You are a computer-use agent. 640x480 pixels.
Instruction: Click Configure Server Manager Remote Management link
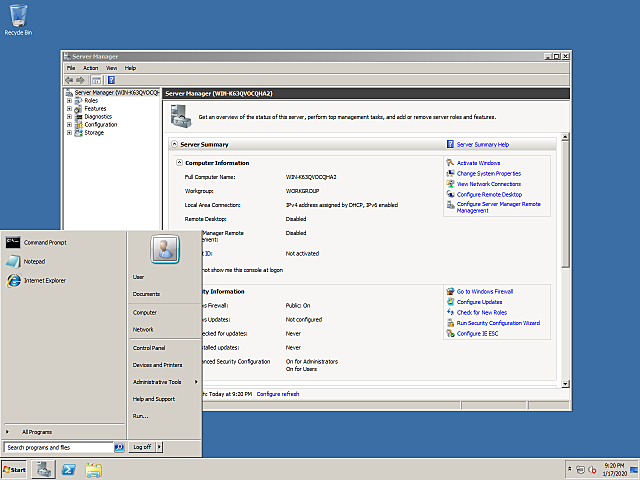pyautogui.click(x=498, y=207)
